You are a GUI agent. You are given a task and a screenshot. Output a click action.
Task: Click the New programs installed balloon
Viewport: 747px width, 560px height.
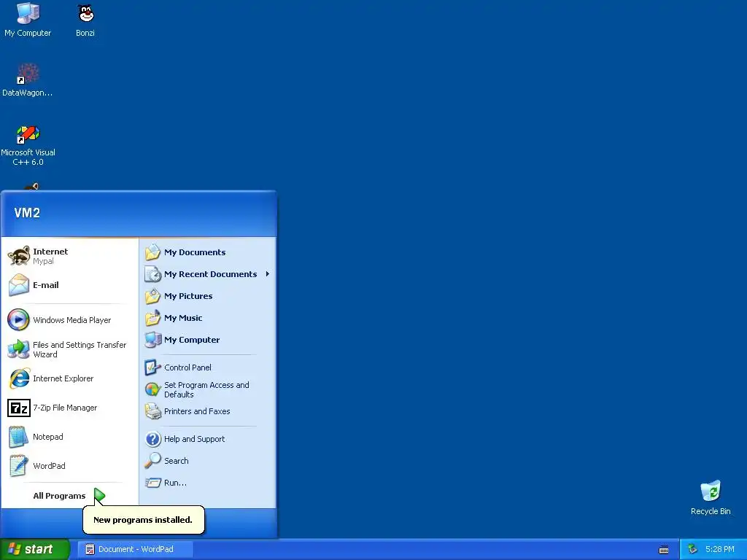click(144, 520)
